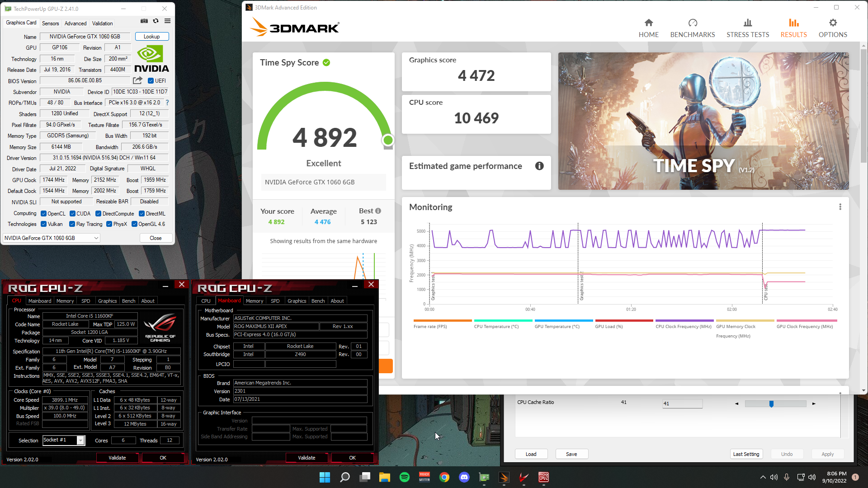
Task: Open the 3DMark Benchmarks section
Action: (x=692, y=28)
